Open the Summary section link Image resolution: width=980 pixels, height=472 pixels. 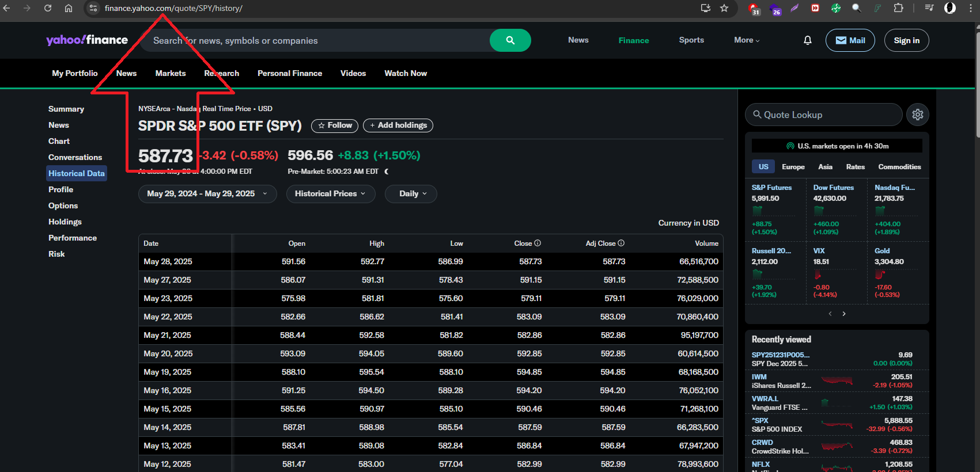(x=66, y=109)
